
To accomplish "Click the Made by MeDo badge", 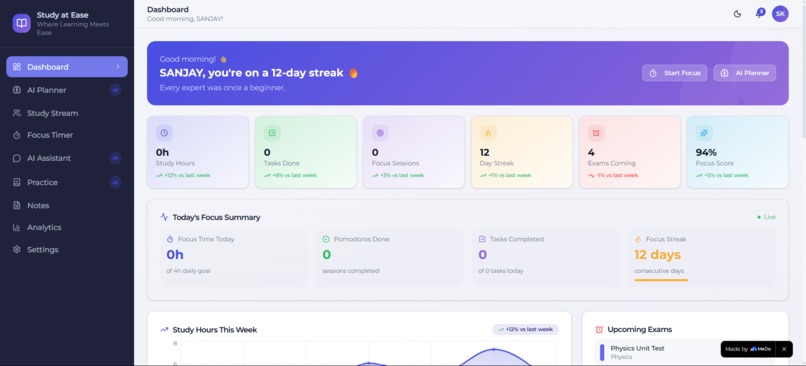I will tap(748, 349).
